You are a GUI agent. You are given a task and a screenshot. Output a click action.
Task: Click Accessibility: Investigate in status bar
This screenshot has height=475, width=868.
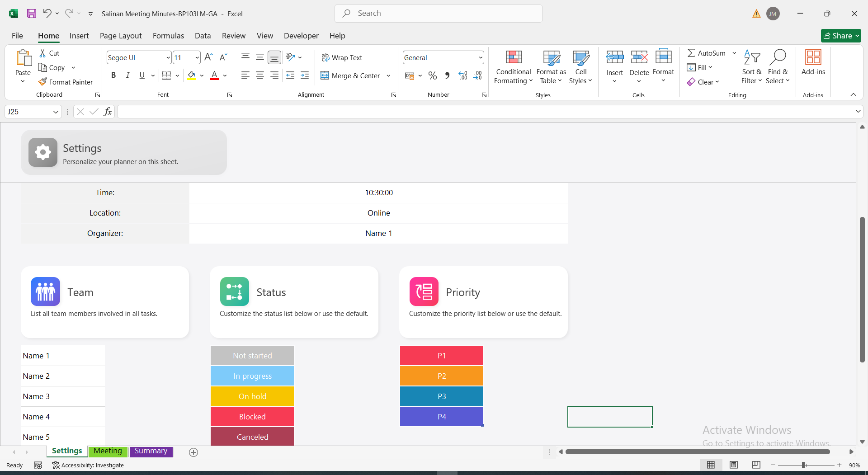(x=88, y=465)
